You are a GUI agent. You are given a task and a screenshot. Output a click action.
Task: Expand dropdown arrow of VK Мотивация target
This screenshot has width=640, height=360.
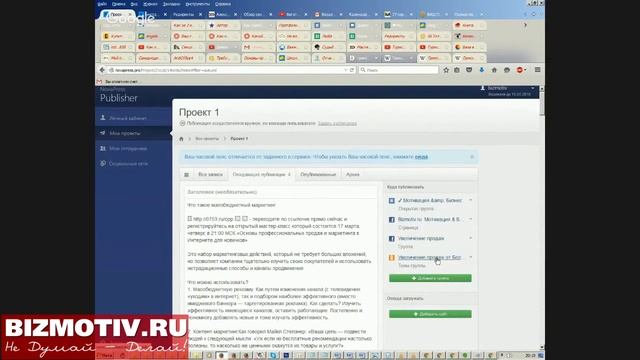[x=471, y=200]
